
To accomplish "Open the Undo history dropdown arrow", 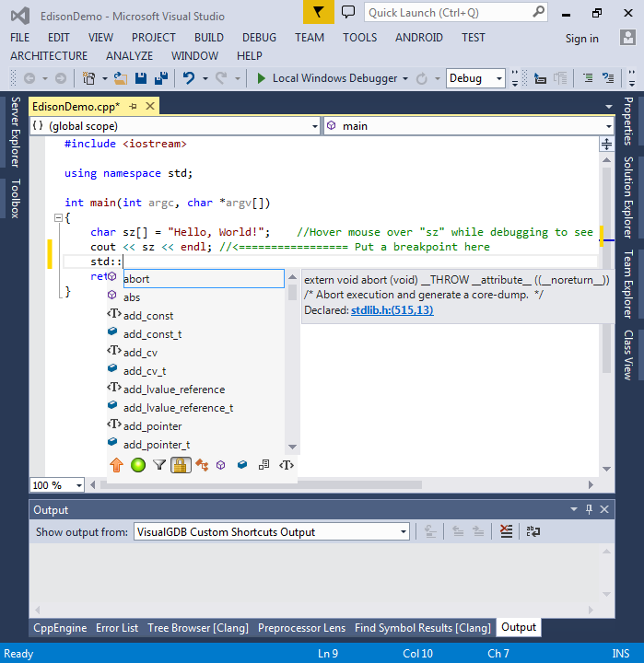I will pyautogui.click(x=205, y=78).
